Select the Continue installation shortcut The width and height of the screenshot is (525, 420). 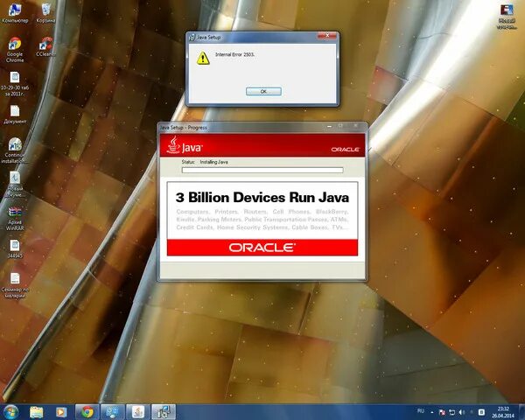(x=14, y=150)
